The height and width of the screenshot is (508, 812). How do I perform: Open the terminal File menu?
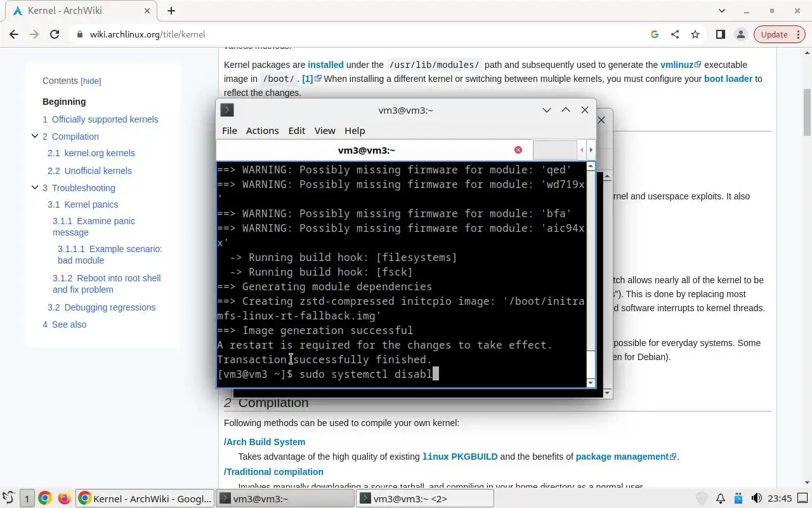point(229,130)
